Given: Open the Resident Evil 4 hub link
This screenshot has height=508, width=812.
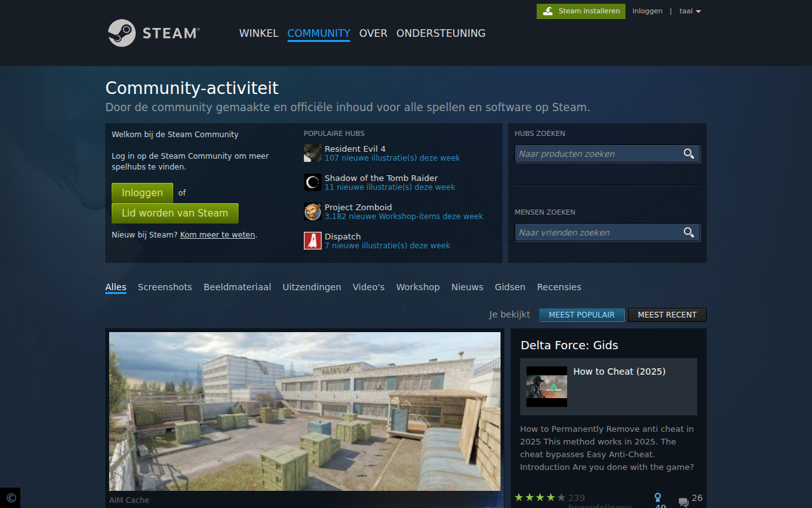Looking at the screenshot, I should pyautogui.click(x=355, y=149).
